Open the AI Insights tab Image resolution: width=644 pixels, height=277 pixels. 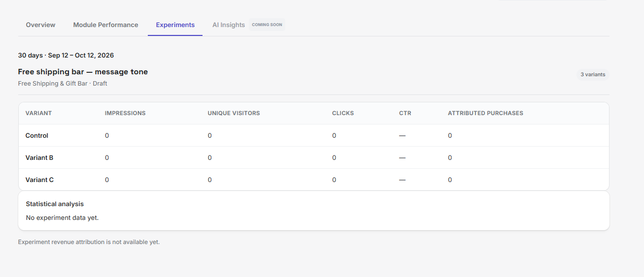(x=229, y=25)
